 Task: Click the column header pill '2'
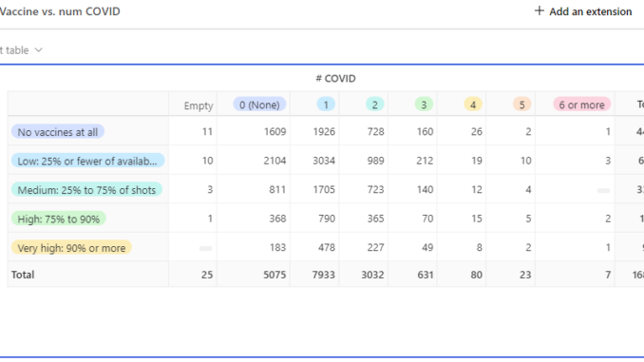pyautogui.click(x=374, y=105)
